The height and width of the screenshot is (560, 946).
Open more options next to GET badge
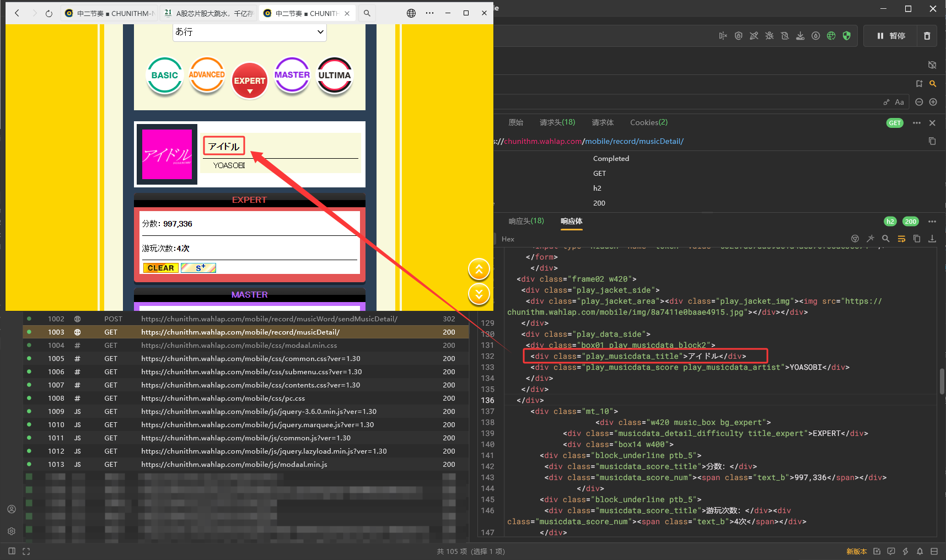point(917,123)
